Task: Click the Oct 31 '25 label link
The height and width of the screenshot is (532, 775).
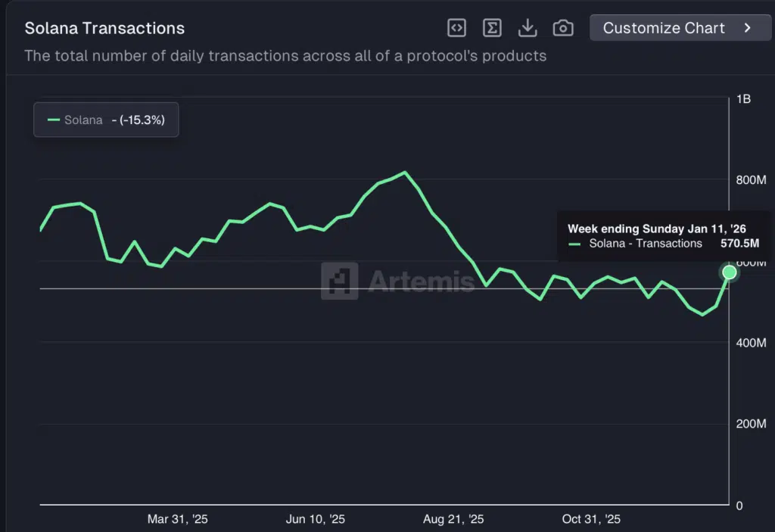Action: pos(591,519)
